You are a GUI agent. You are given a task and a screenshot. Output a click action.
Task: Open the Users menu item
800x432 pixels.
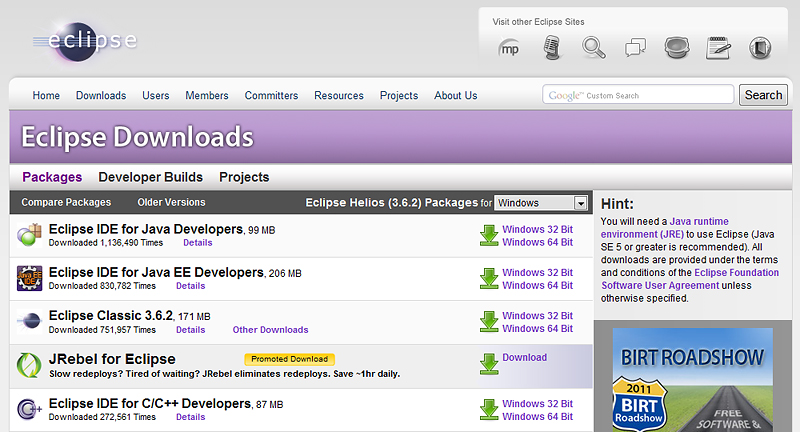click(x=156, y=95)
